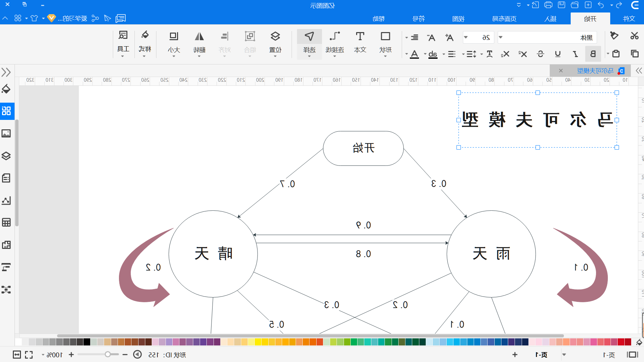Open the page settings panel in the sidebar
This screenshot has height=362, width=644.
[6, 178]
